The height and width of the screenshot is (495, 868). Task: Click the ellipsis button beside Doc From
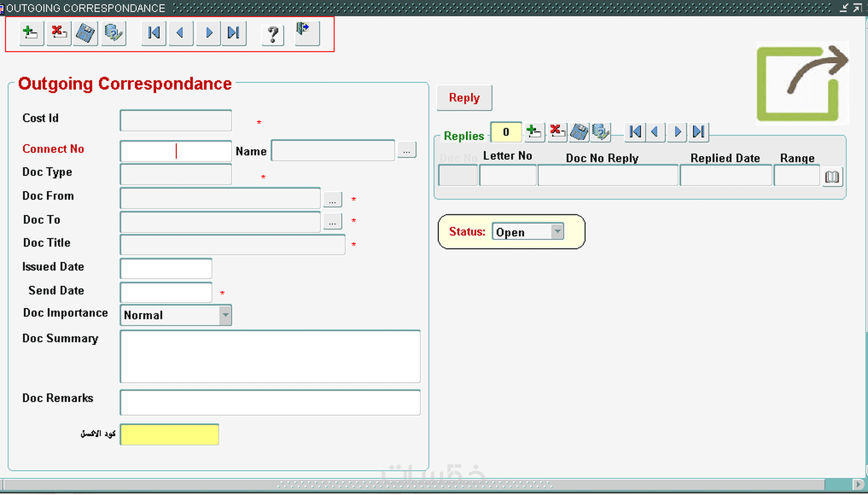pos(332,199)
